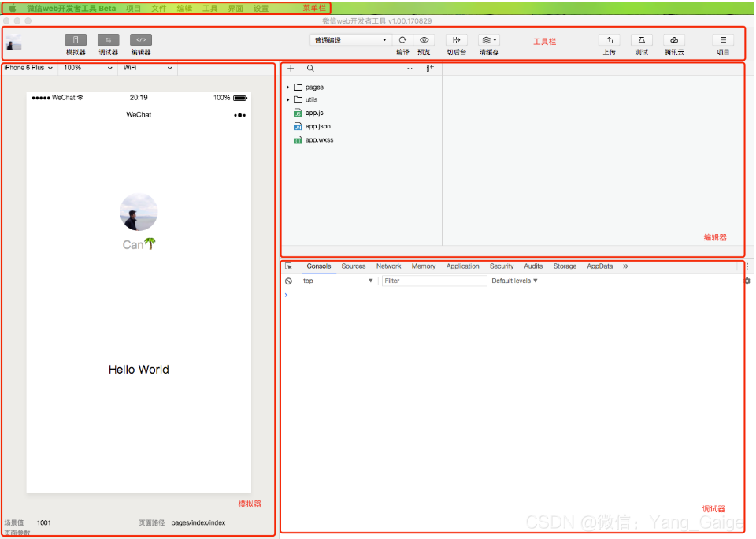Click the 1001 scene value
This screenshot has width=756, height=539.
[x=44, y=523]
